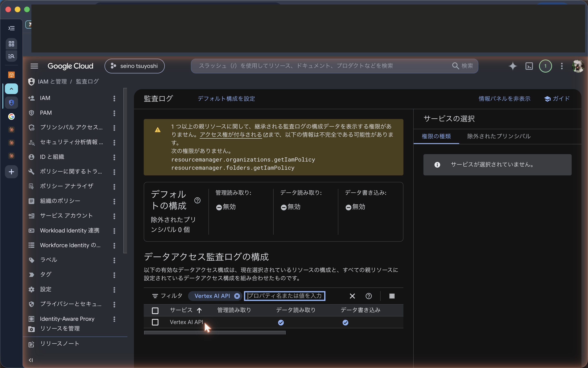588x368 pixels.
Task: Click デフォルト構成を設定 link
Action: [x=226, y=99]
